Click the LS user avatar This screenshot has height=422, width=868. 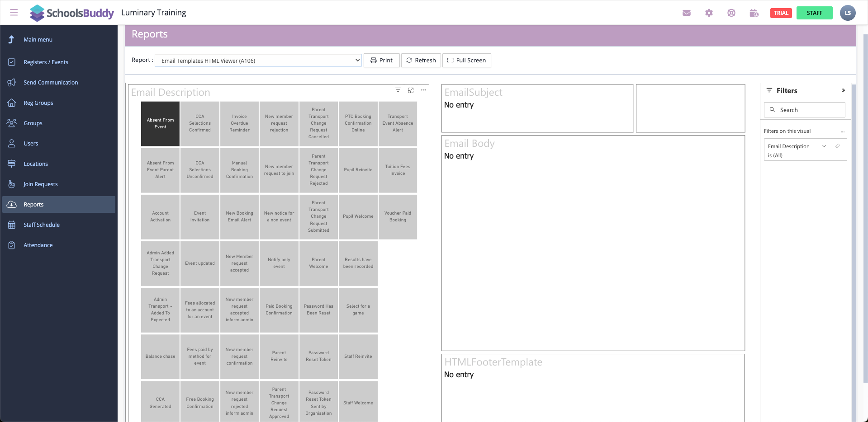[847, 13]
